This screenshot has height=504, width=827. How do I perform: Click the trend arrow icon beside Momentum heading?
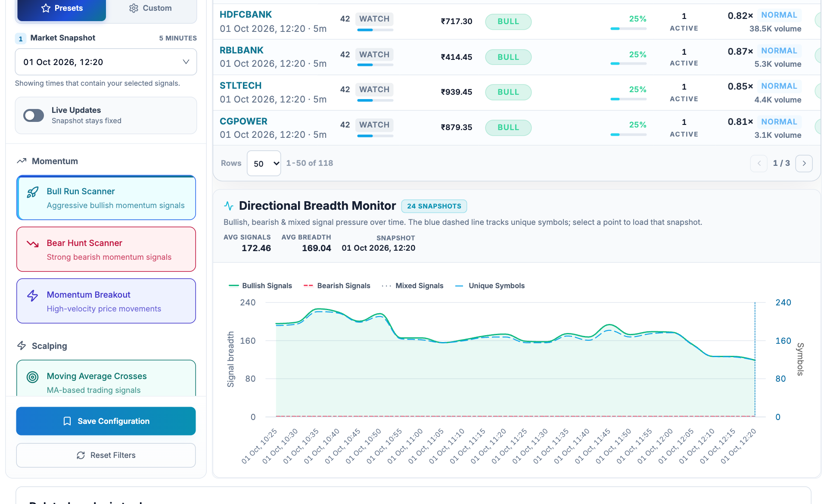point(22,161)
